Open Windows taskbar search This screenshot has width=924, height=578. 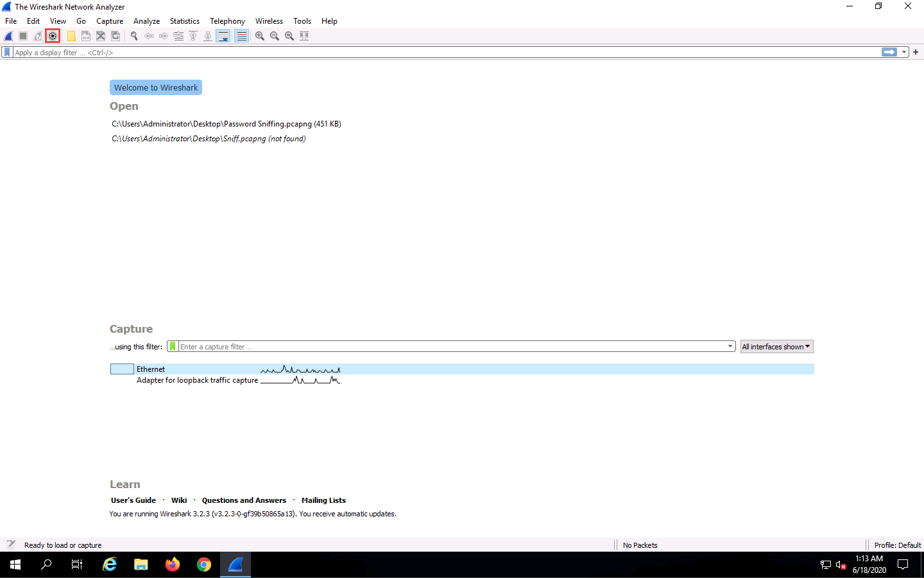tap(46, 565)
